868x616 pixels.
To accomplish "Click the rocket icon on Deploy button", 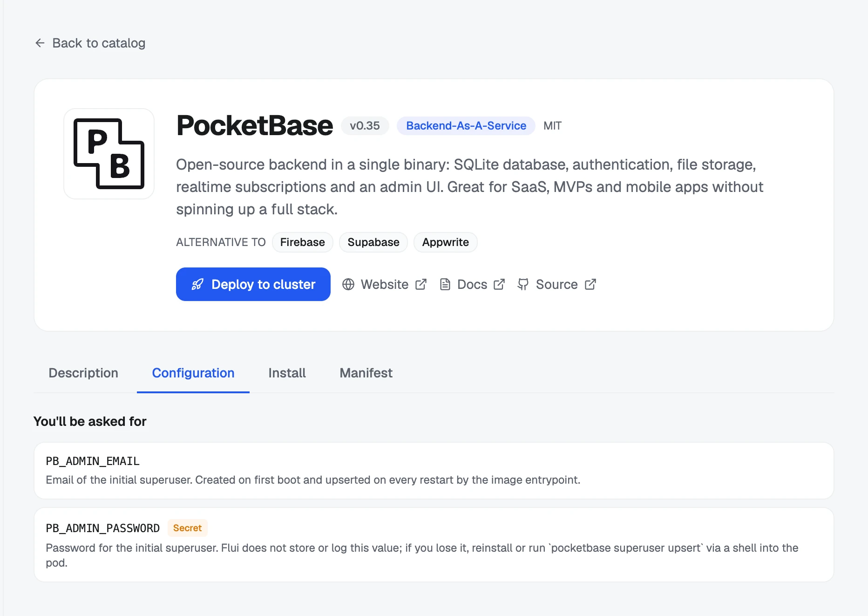I will [x=197, y=284].
